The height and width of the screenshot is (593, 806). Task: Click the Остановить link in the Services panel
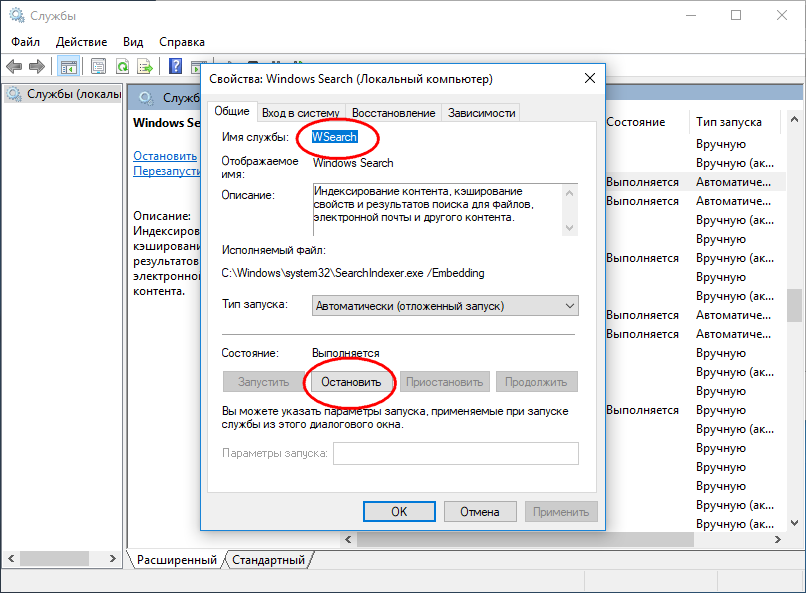[165, 156]
